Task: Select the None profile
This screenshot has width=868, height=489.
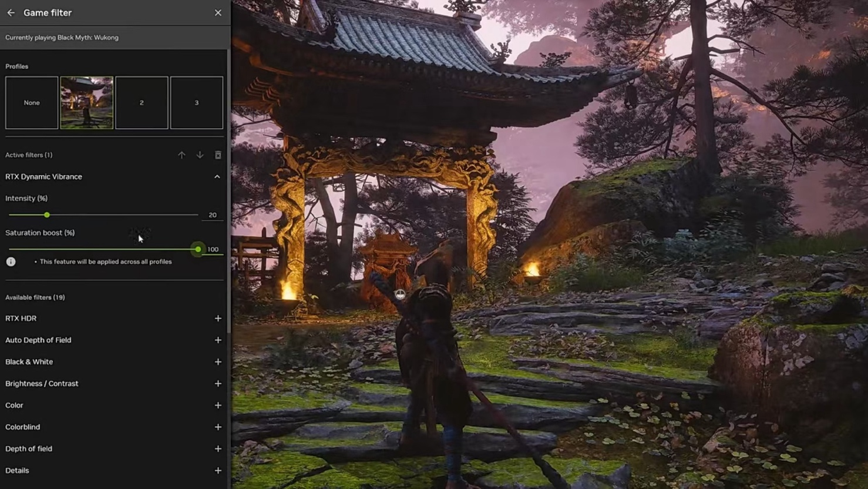Action: 31,102
